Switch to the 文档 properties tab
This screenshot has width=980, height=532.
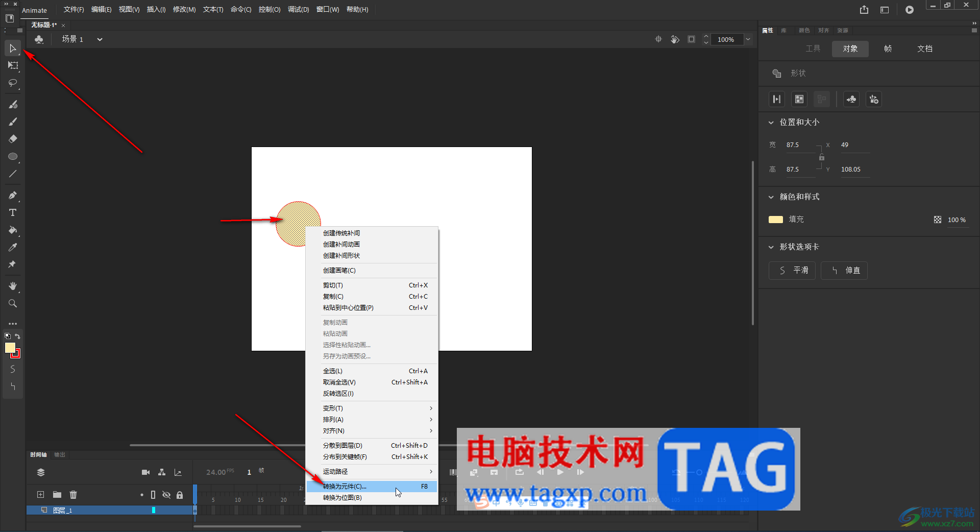(x=925, y=49)
